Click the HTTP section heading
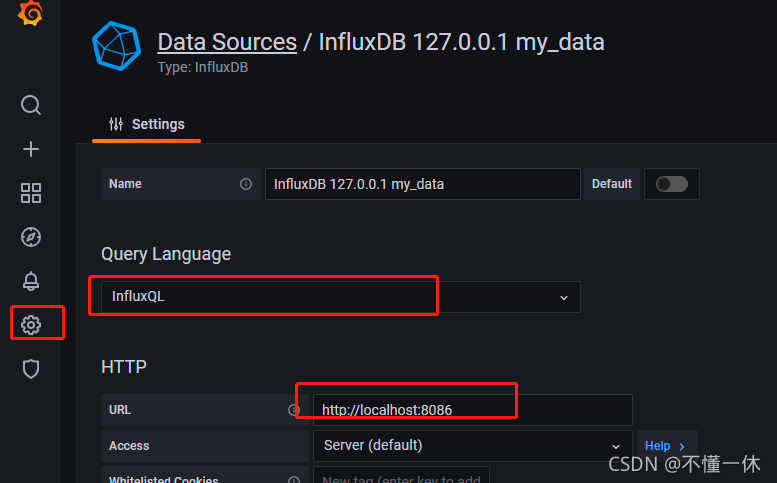 click(124, 367)
